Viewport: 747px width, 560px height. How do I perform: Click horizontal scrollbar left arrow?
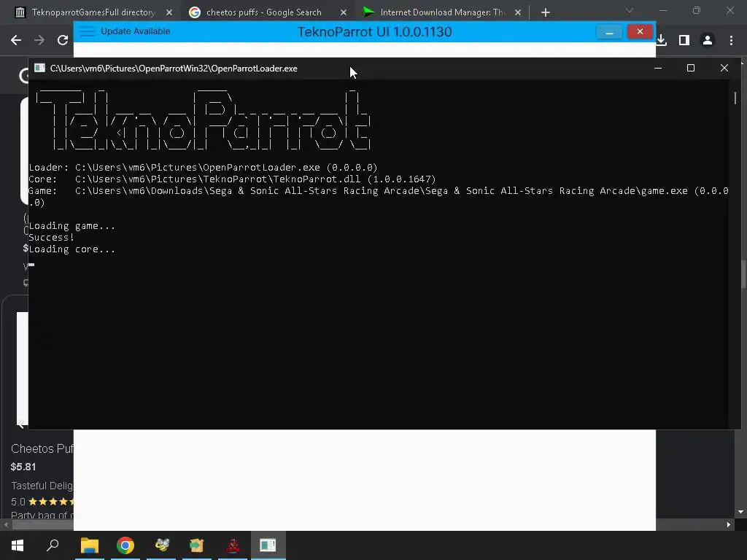(6, 525)
